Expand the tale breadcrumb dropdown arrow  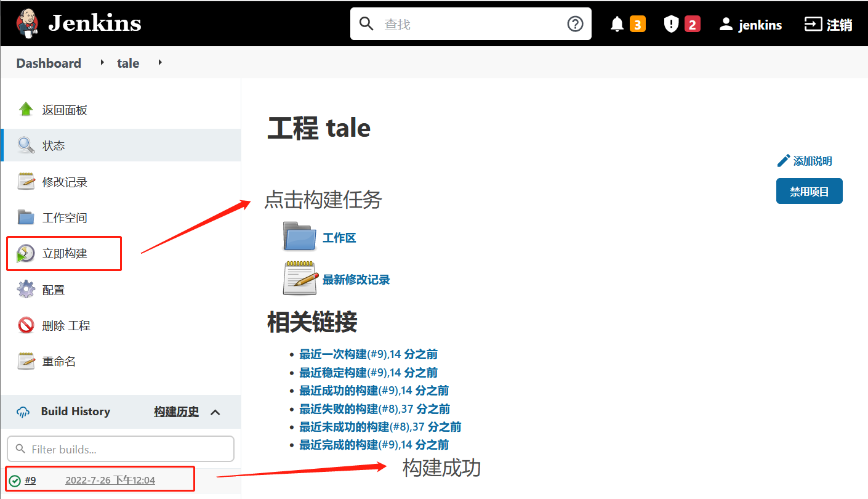pos(160,63)
